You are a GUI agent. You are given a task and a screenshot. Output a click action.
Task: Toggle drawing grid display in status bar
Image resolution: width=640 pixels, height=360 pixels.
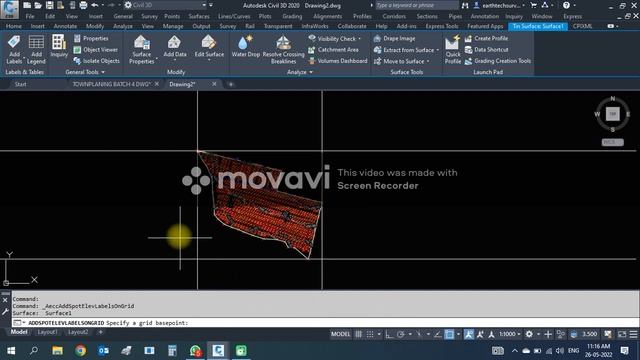point(358,334)
